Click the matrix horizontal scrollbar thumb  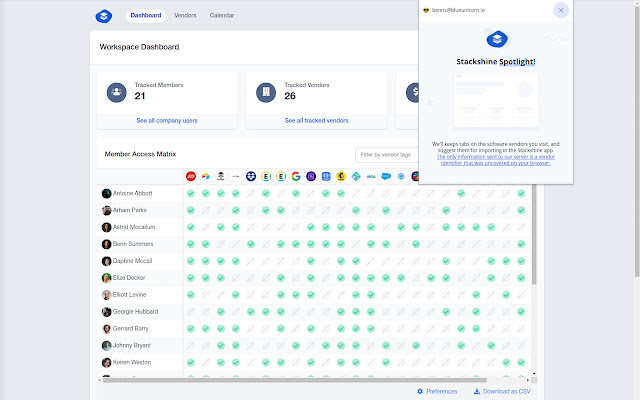tap(295, 380)
